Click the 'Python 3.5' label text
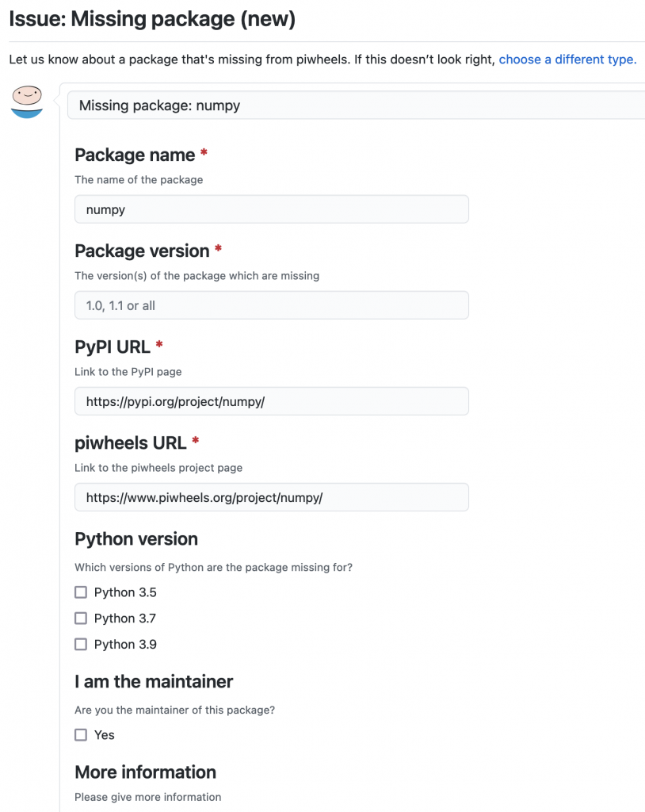This screenshot has width=645, height=812. point(125,592)
